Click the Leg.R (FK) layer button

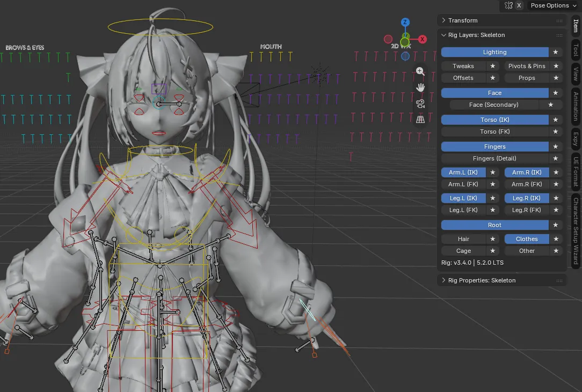click(x=527, y=210)
